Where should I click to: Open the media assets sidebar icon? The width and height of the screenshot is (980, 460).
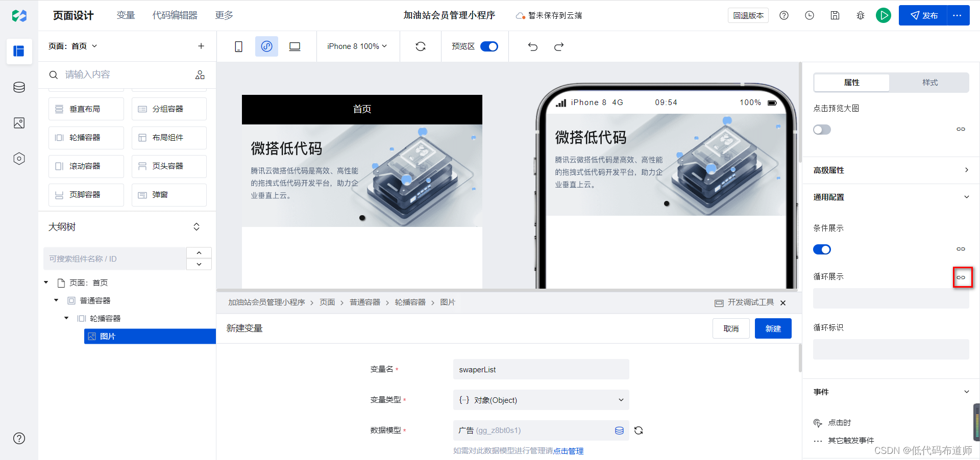click(x=19, y=123)
